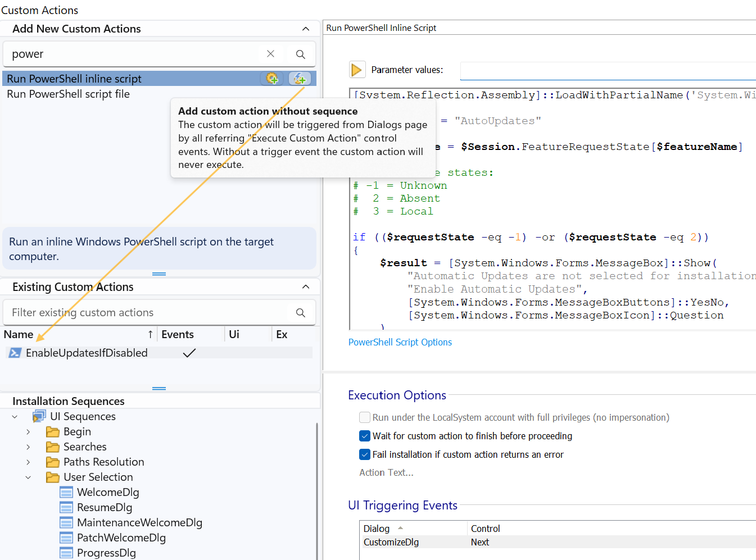The height and width of the screenshot is (560, 756).
Task: Click add custom action with sequence icon
Action: [272, 79]
